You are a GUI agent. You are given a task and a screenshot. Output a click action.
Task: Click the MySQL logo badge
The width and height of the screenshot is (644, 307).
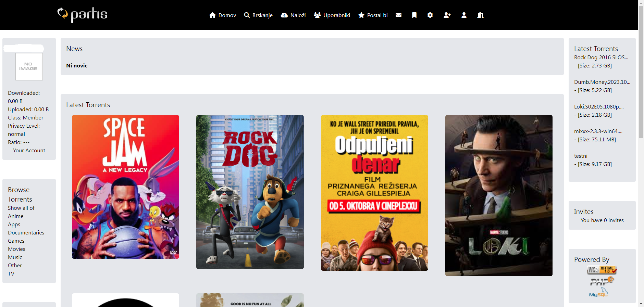(599, 293)
